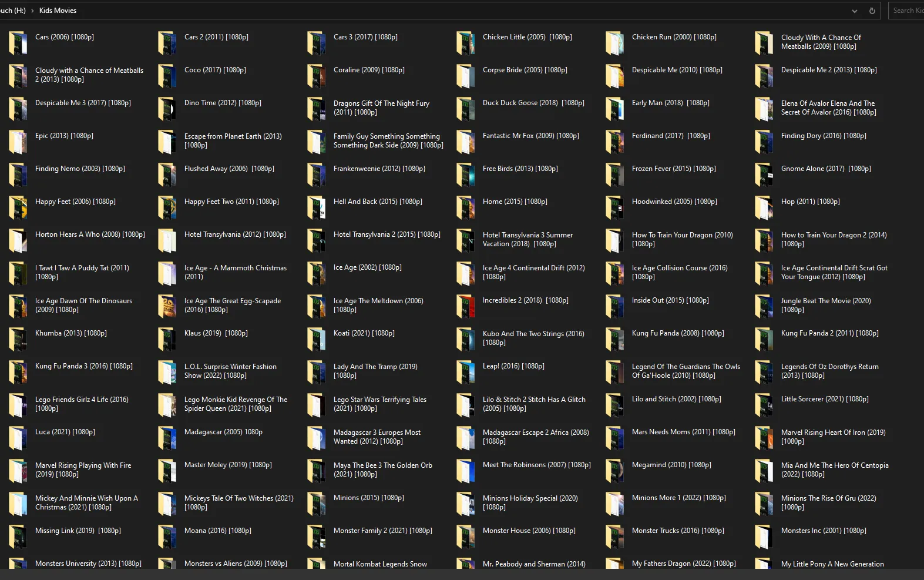Select Lady And The Tramp (2019) name

tap(375, 371)
